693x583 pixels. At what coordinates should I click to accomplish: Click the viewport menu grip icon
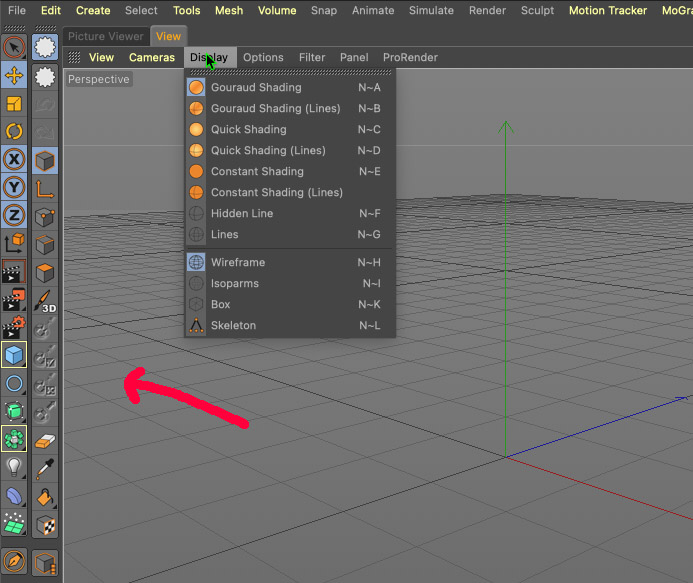(x=74, y=57)
